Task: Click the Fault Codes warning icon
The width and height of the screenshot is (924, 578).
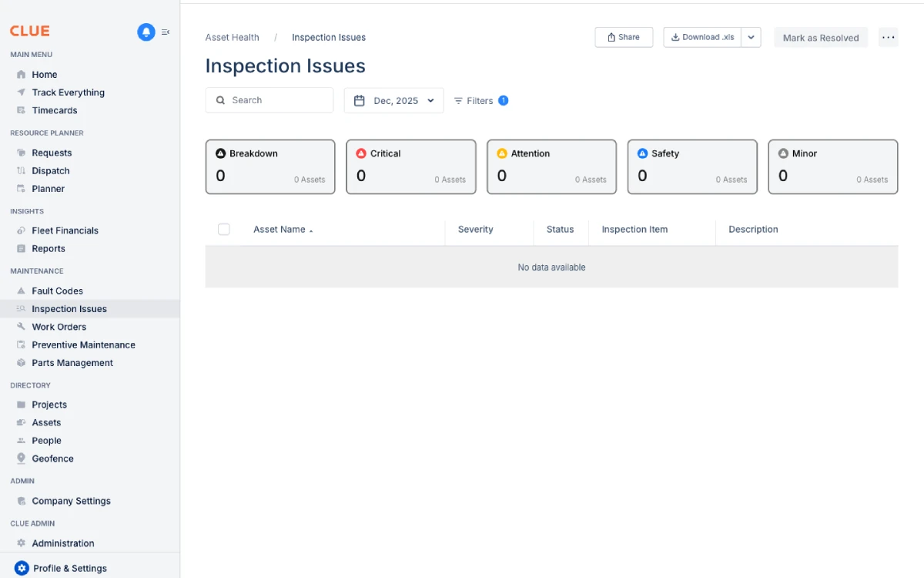Action: coord(22,291)
